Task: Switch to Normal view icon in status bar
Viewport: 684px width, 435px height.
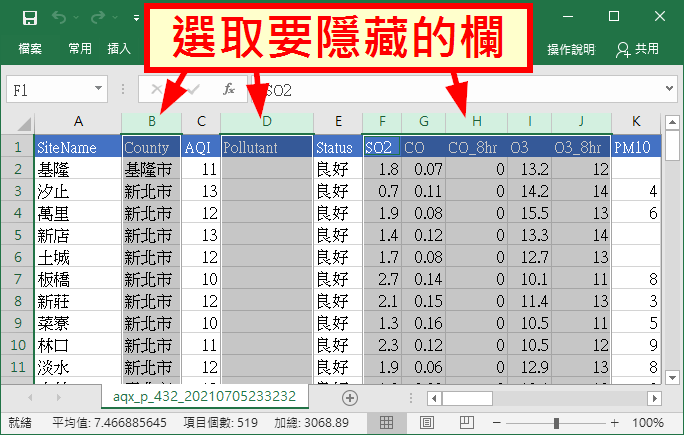Action: [x=386, y=422]
